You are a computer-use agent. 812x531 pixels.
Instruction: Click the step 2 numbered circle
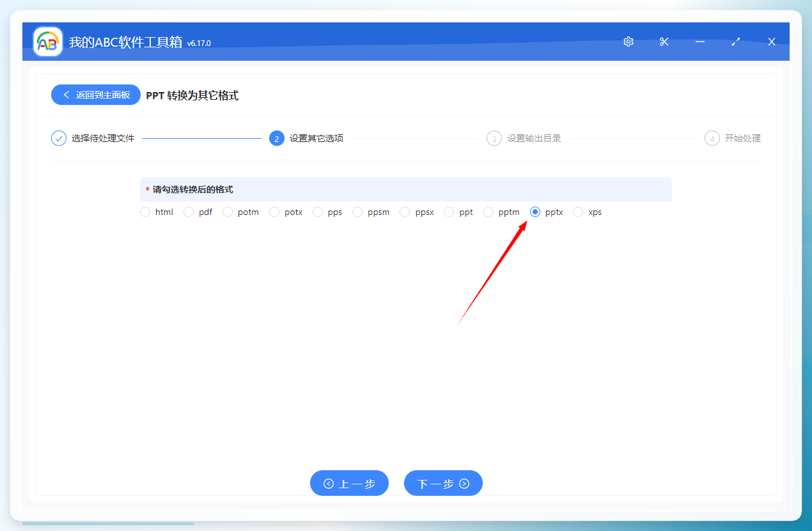point(277,138)
